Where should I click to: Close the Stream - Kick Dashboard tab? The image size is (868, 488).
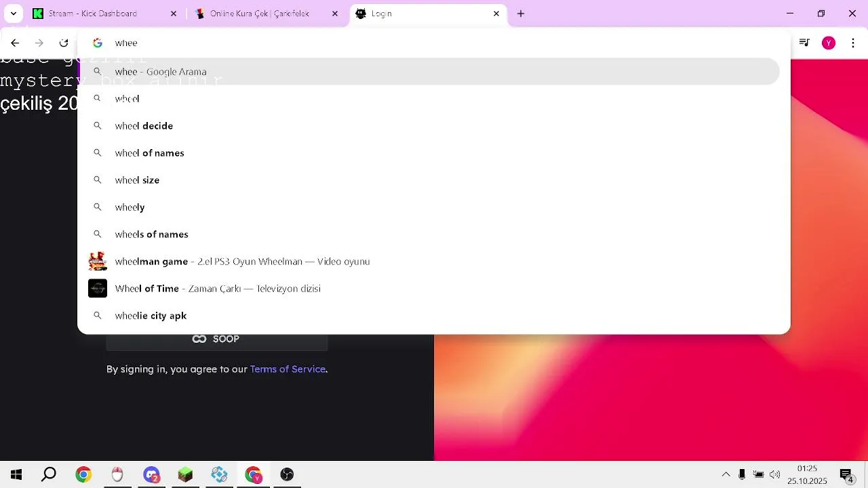point(174,14)
